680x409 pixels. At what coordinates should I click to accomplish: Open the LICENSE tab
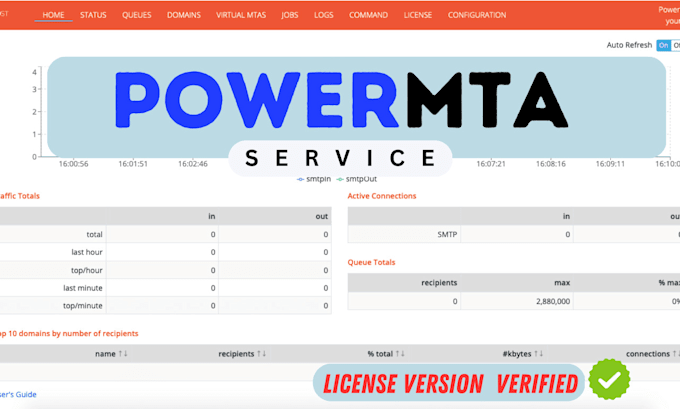pyautogui.click(x=418, y=15)
